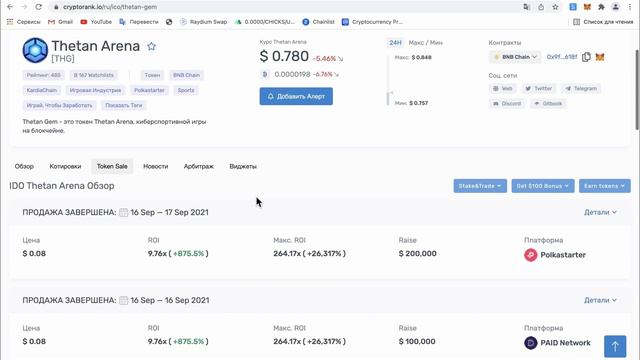Click the page vertical scrollbar
Screen dimensions: 640x360
pyautogui.click(x=637, y=90)
